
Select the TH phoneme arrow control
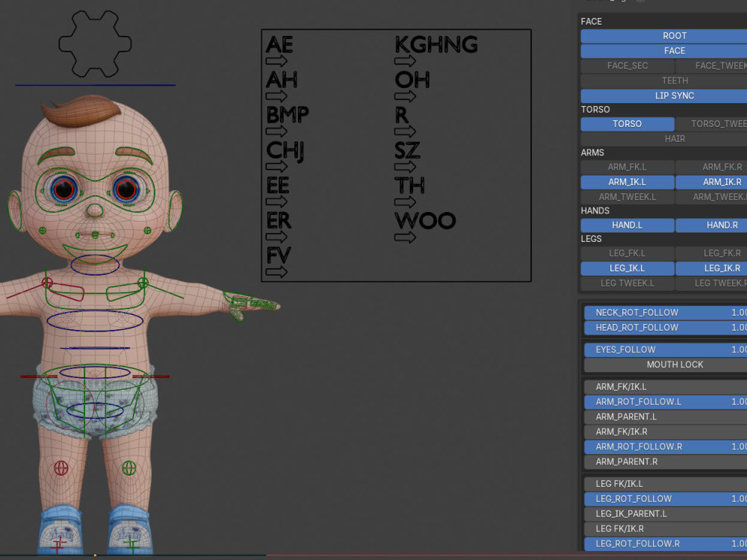pyautogui.click(x=406, y=202)
